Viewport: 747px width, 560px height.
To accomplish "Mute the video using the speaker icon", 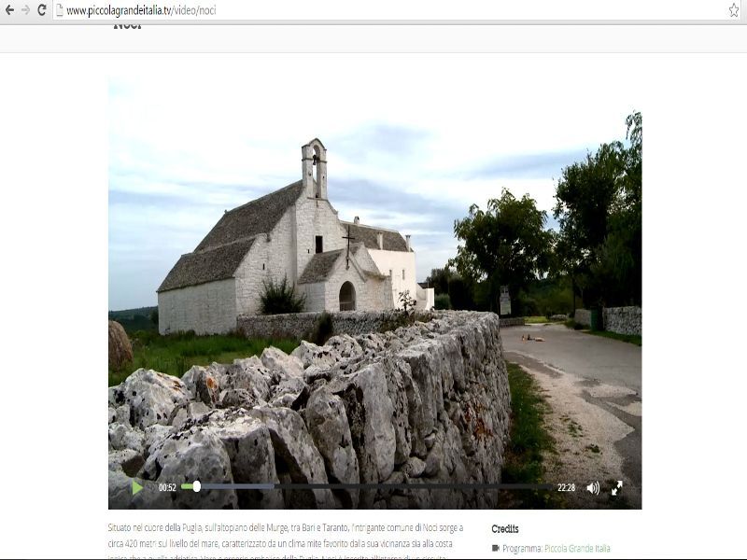I will pyautogui.click(x=593, y=487).
